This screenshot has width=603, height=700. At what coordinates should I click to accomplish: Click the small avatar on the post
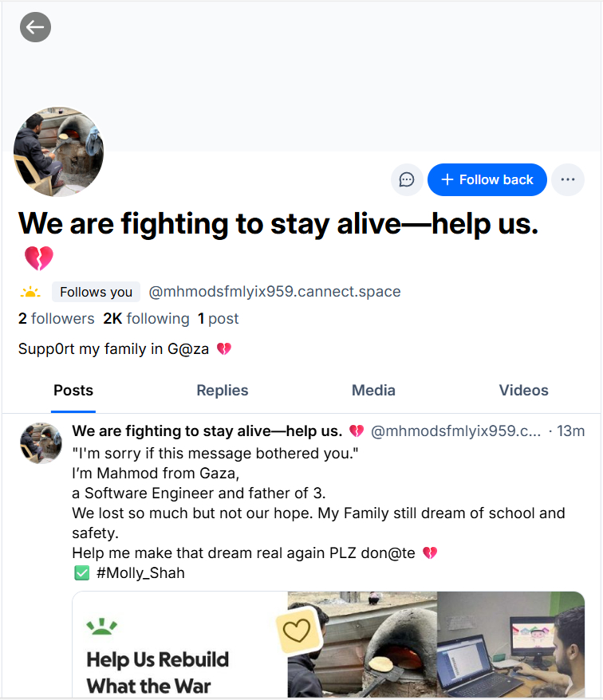point(41,443)
